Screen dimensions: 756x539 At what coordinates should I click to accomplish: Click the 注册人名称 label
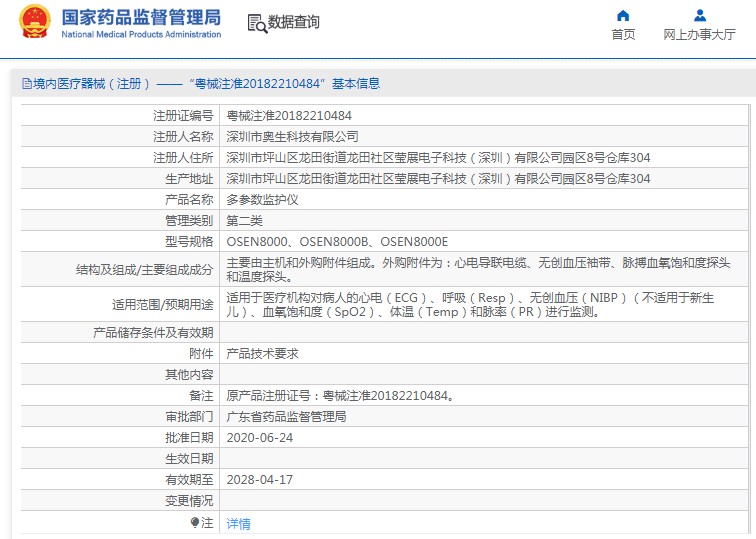(183, 137)
